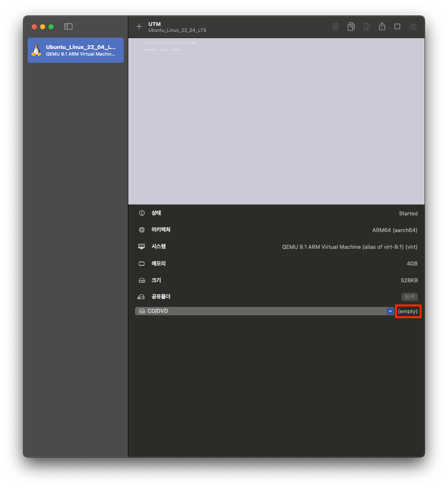This screenshot has width=448, height=488.
Task: Click the (empty) CD/DVD value
Action: coord(407,311)
